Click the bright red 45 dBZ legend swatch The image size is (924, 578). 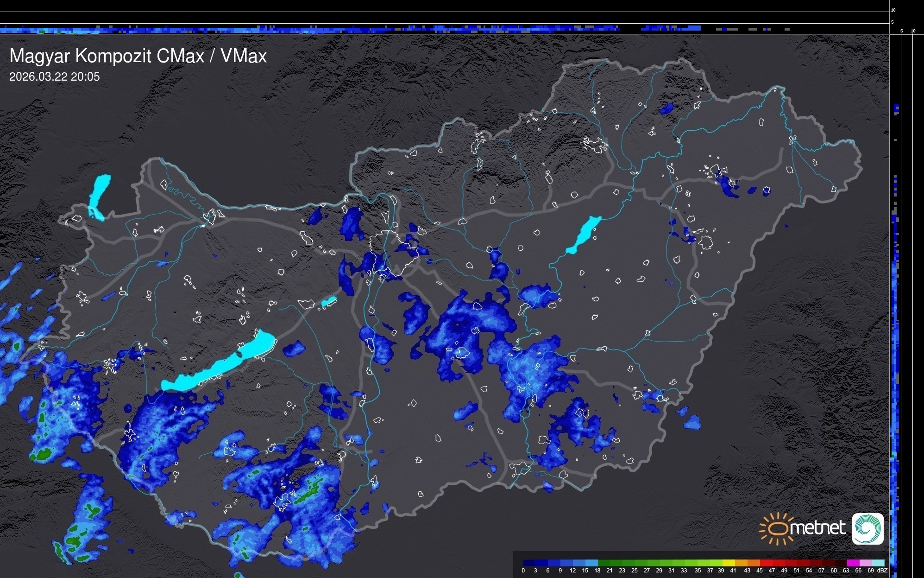click(x=766, y=563)
